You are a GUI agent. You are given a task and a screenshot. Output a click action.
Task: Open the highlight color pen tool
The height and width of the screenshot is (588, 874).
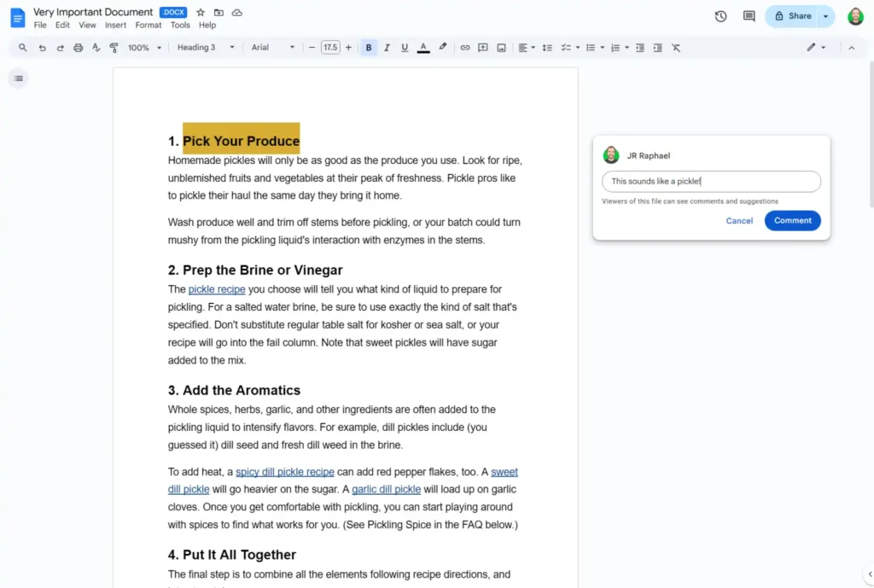point(442,48)
